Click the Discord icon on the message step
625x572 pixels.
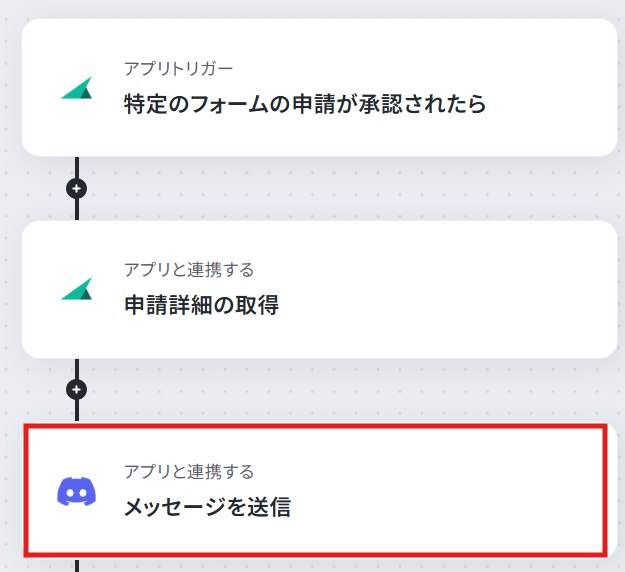77,491
